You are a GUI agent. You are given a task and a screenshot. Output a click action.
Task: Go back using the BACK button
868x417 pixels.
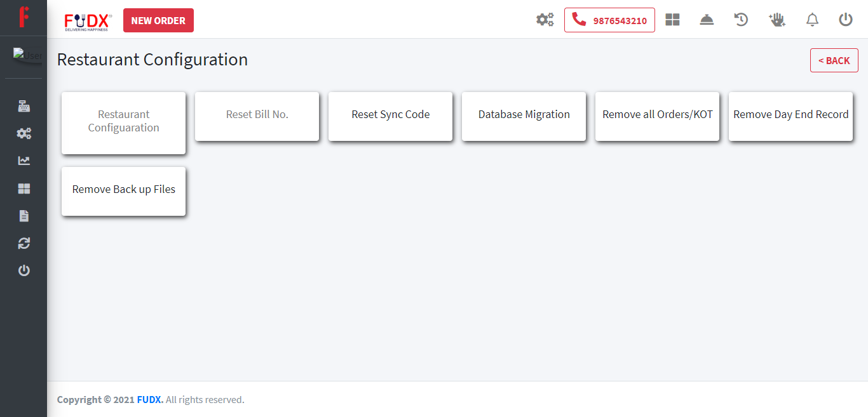click(x=834, y=60)
